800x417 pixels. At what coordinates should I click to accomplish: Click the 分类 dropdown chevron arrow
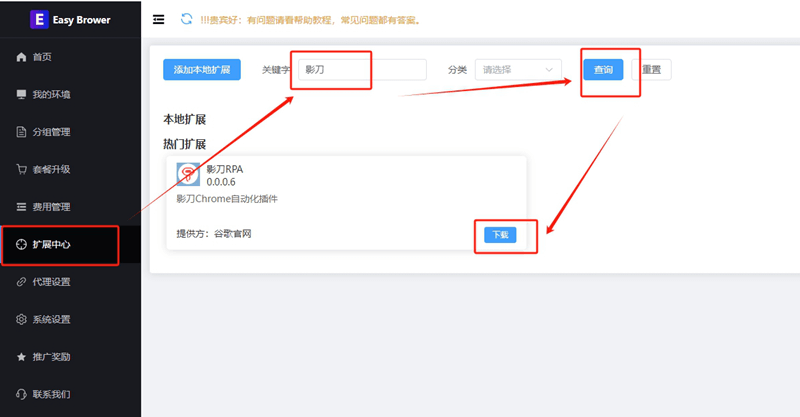(549, 70)
